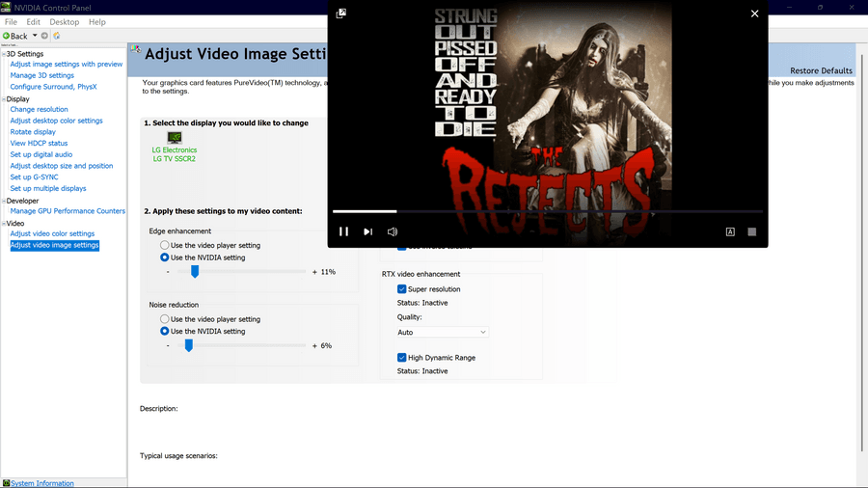868x488 pixels.
Task: Open Adjust desktop color settings
Action: click(x=57, y=121)
